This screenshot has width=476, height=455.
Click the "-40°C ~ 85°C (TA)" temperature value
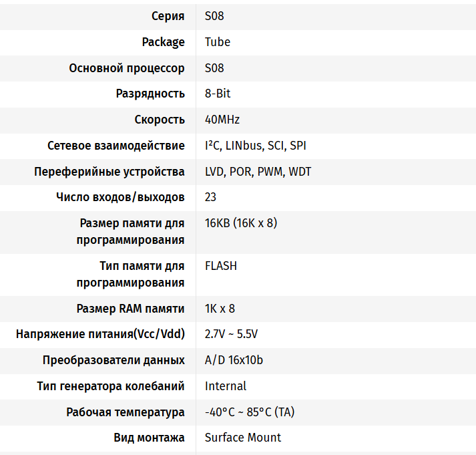point(250,412)
